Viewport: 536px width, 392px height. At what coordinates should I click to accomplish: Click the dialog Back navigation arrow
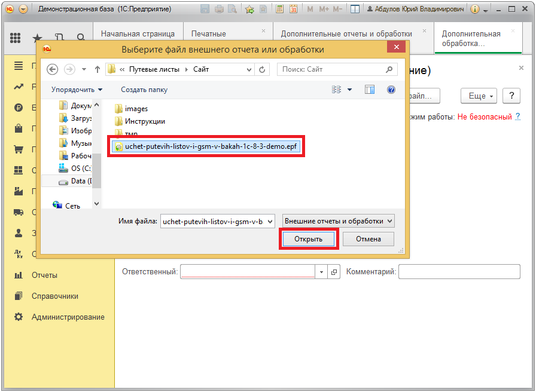52,69
